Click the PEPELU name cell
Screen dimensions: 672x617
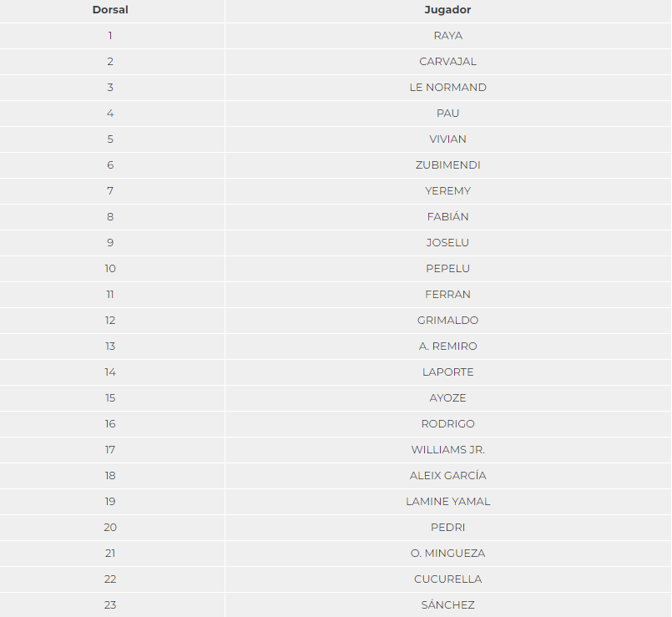click(x=447, y=268)
